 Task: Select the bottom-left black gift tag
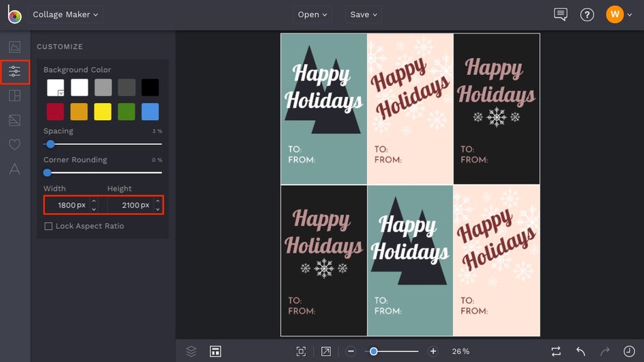tap(323, 260)
